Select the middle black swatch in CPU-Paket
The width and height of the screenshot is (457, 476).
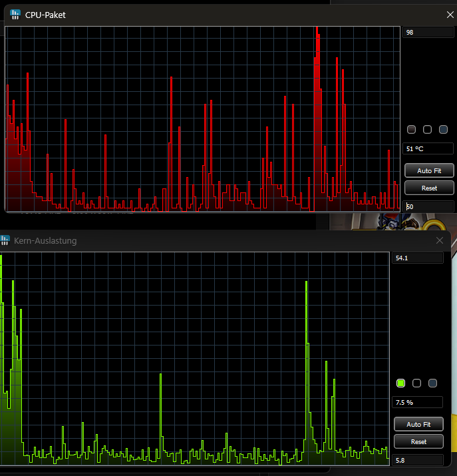[x=427, y=130]
